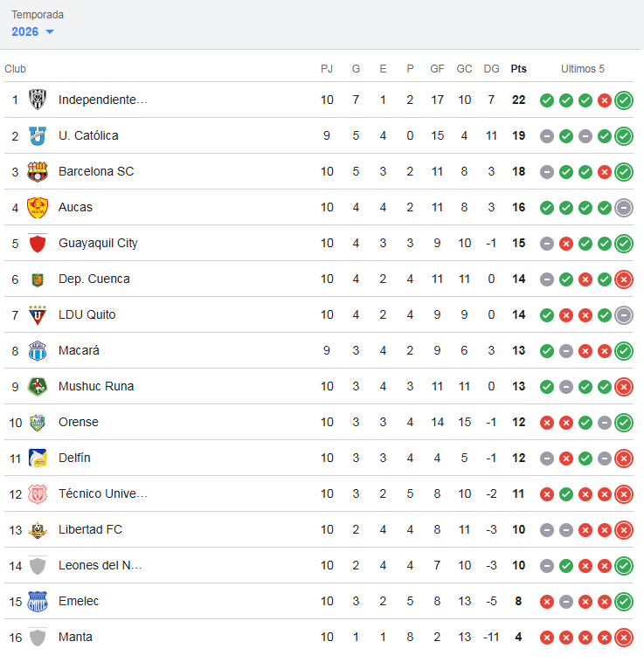Open the 2026 season dropdown
This screenshot has width=644, height=669.
(33, 31)
